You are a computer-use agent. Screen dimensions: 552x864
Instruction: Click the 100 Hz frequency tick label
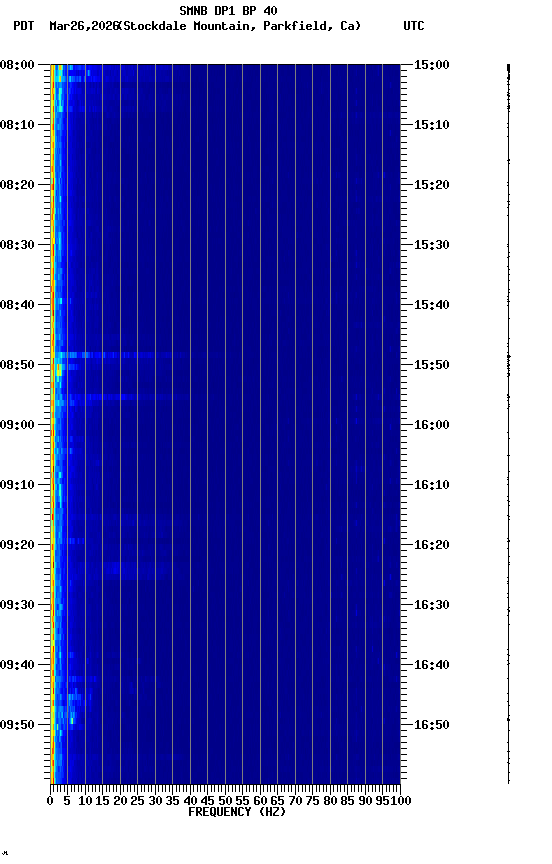401,801
